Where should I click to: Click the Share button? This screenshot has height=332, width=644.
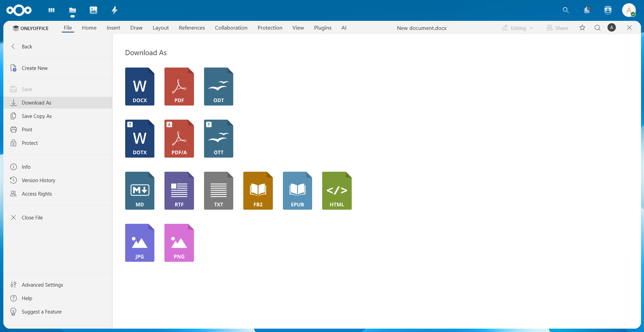click(557, 28)
